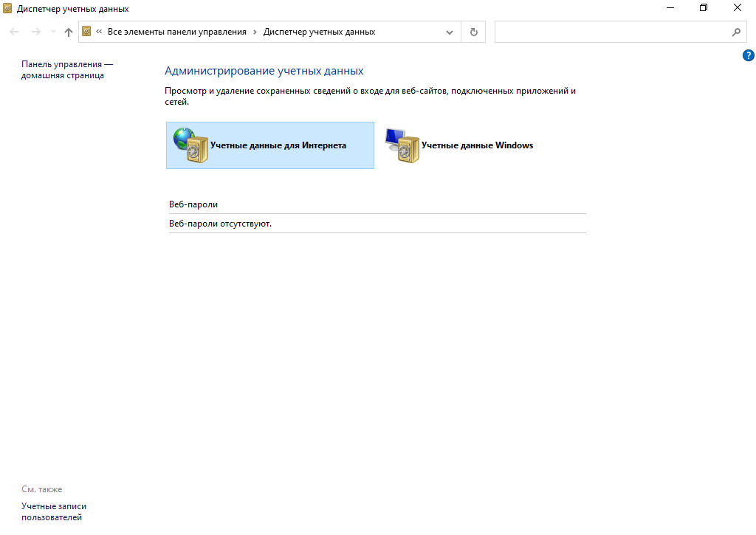Screen dimensions: 756x535
Task: Open Help via the blue question mark
Action: pyautogui.click(x=748, y=55)
